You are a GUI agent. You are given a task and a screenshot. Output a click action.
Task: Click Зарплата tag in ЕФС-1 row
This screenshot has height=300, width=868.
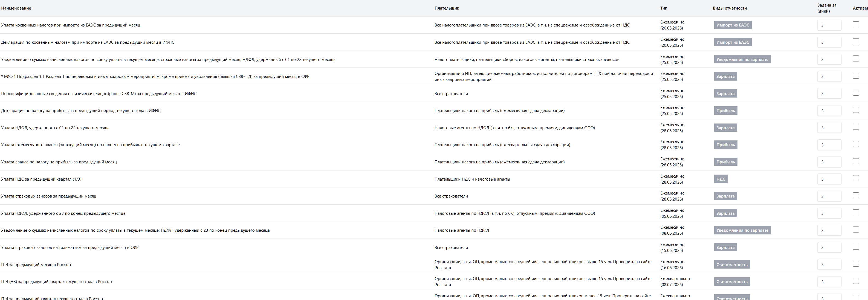pos(725,77)
